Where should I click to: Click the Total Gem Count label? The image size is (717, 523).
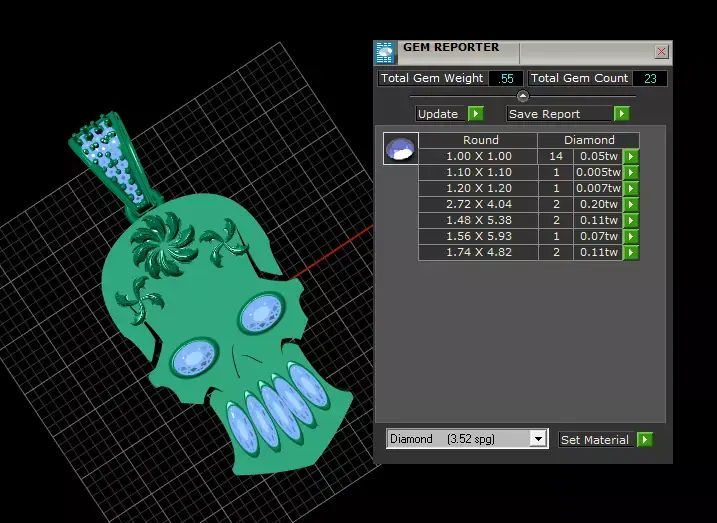point(579,78)
